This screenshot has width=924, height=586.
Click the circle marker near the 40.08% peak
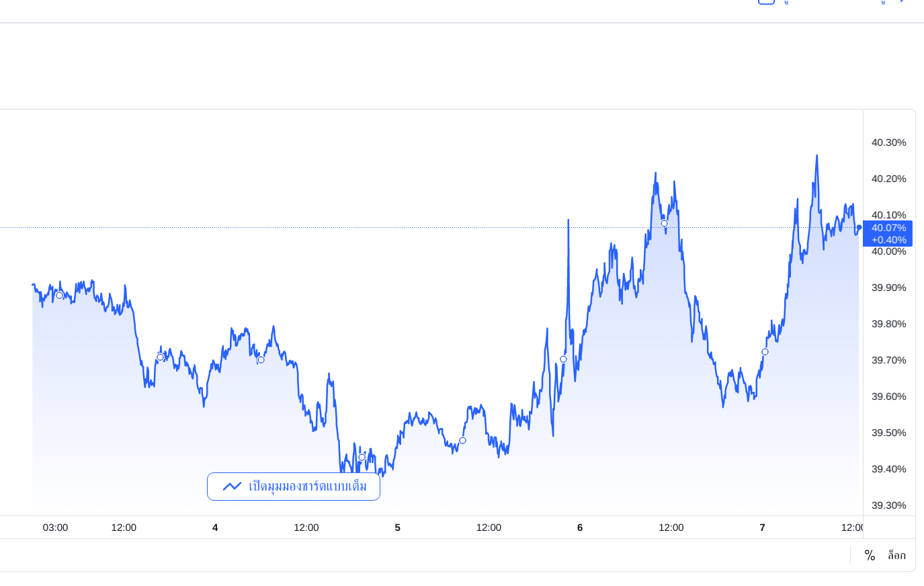click(x=664, y=223)
